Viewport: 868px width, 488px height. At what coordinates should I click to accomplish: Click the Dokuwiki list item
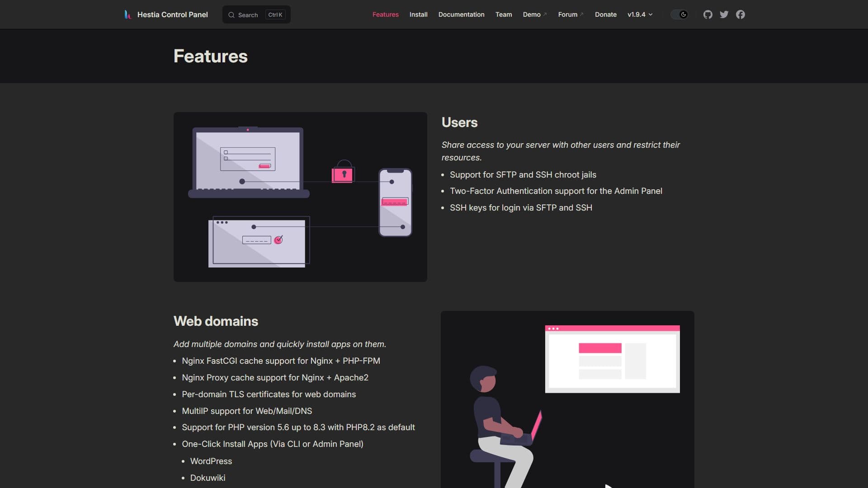(x=208, y=478)
